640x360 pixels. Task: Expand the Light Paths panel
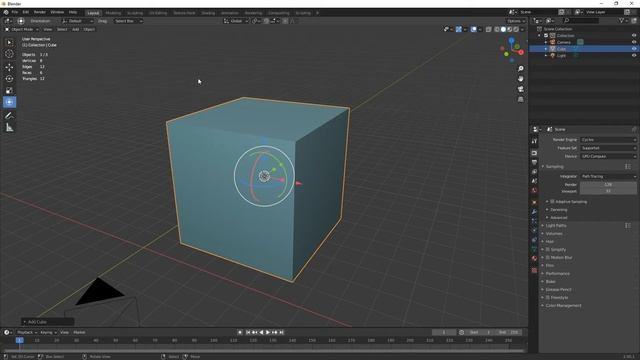[x=556, y=226]
